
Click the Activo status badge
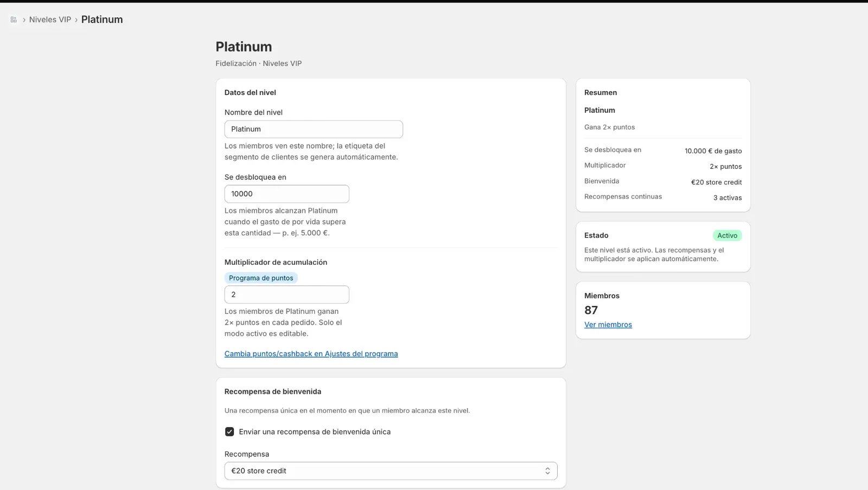tap(727, 236)
